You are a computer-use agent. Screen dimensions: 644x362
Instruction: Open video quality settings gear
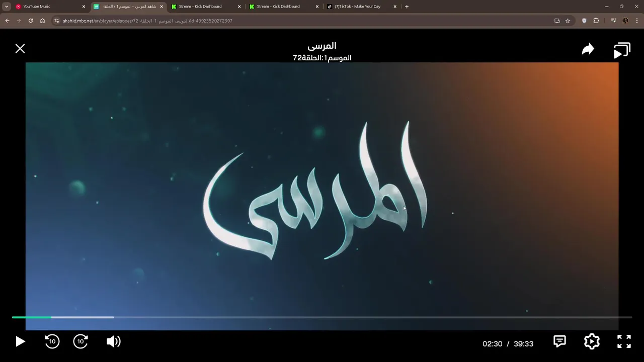pyautogui.click(x=592, y=341)
